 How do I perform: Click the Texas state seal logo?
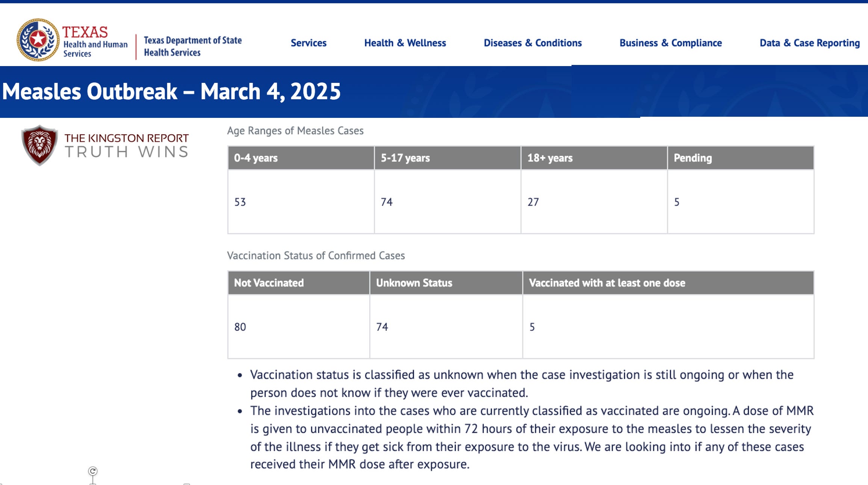[x=38, y=39]
